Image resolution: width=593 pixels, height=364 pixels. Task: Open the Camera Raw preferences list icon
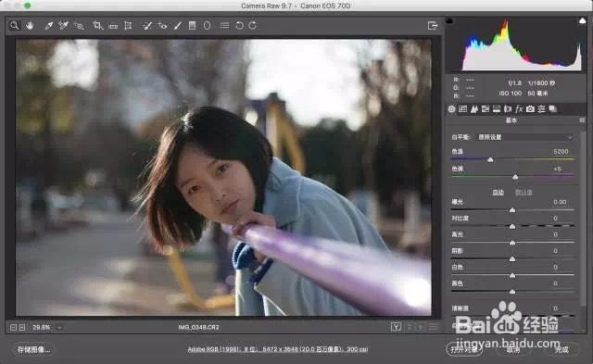224,26
